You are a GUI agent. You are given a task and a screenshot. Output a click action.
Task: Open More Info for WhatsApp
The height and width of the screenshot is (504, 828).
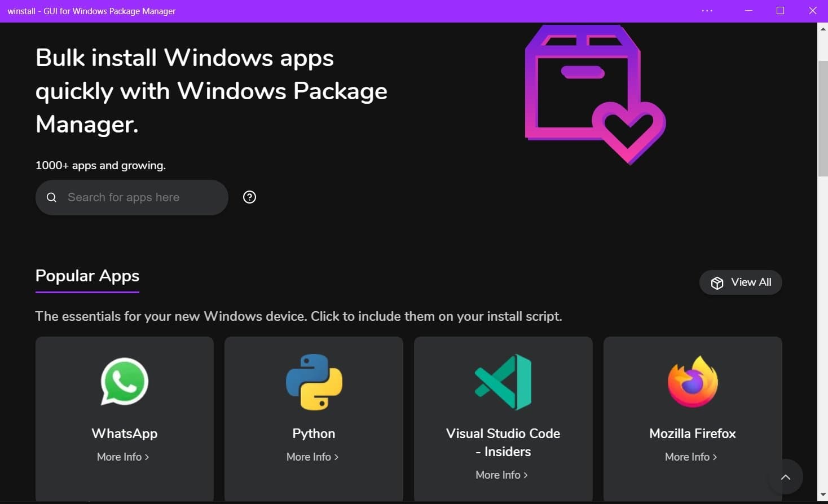pos(123,457)
